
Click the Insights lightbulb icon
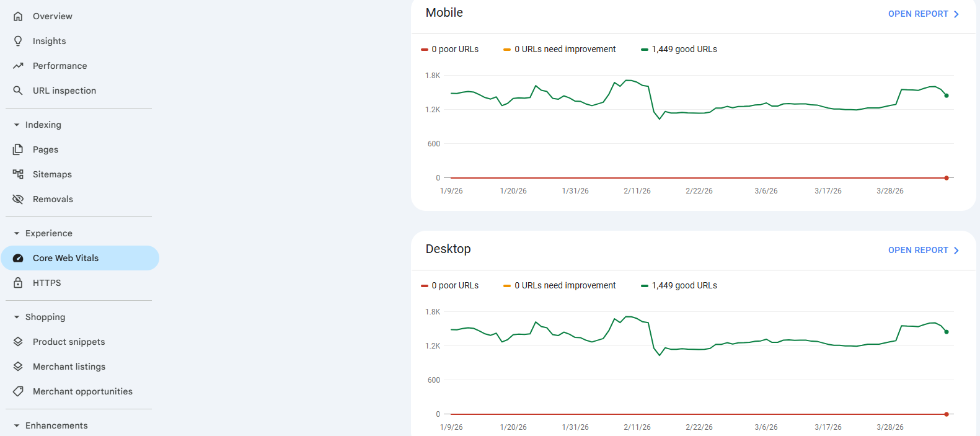[18, 41]
